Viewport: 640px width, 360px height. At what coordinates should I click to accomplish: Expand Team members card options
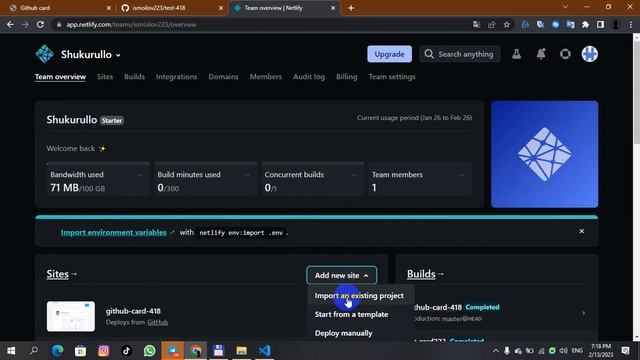click(461, 175)
